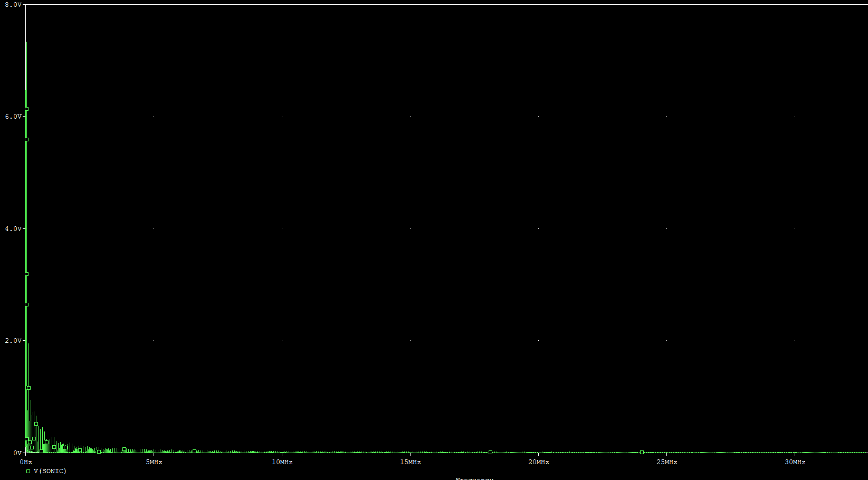Select the 4.0V Y-axis tick label
The width and height of the screenshot is (868, 480).
tap(13, 229)
